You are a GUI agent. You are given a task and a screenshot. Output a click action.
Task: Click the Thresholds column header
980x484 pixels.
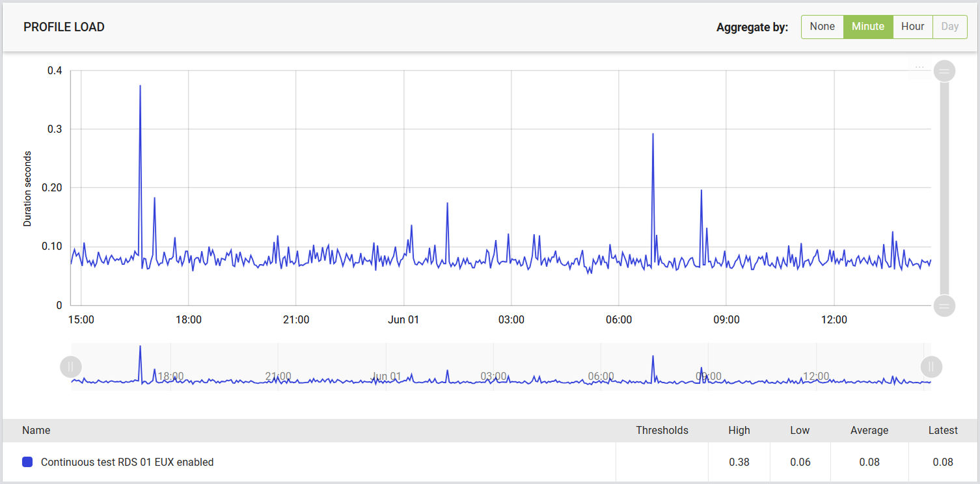(662, 430)
